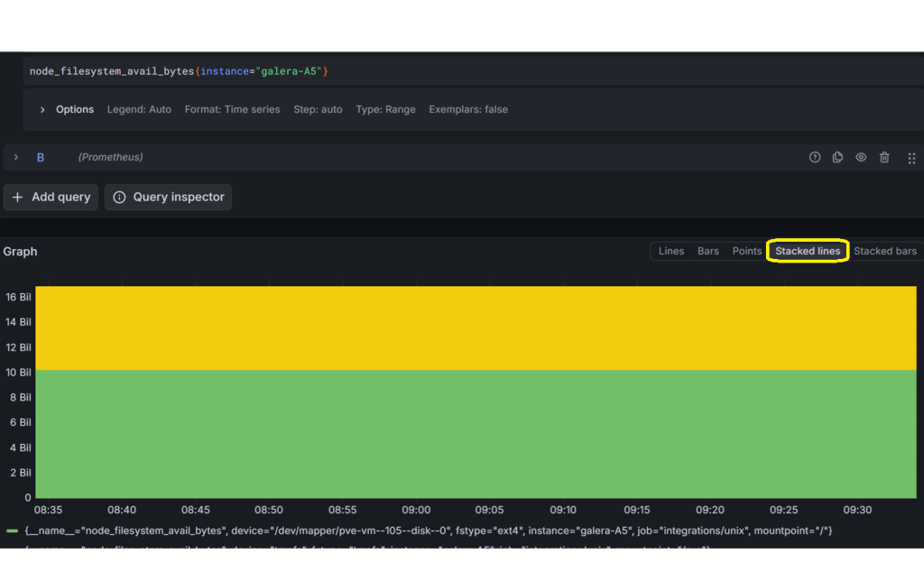Select the Step: auto setting

pos(318,109)
